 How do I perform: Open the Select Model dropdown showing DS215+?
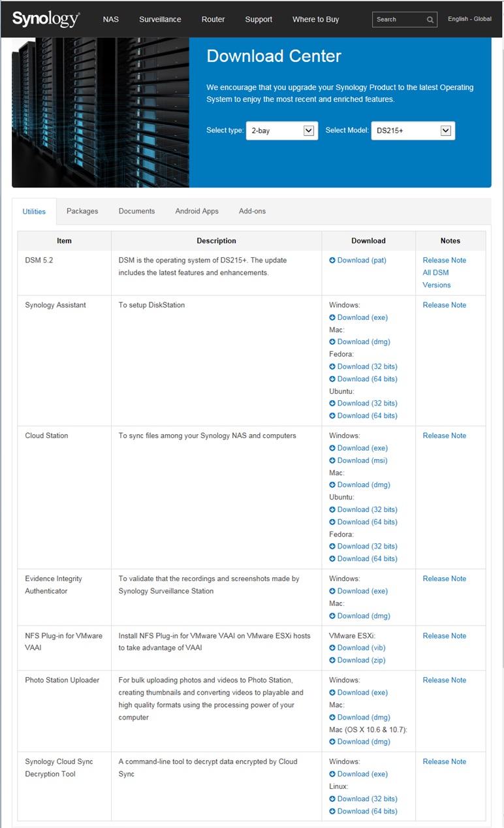[413, 131]
